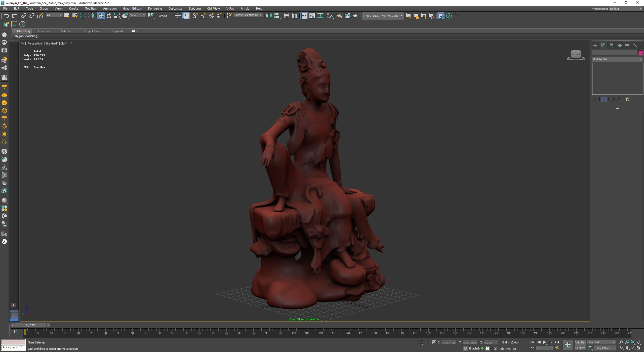Open the Rendering menu
644x352 pixels.
point(155,8)
